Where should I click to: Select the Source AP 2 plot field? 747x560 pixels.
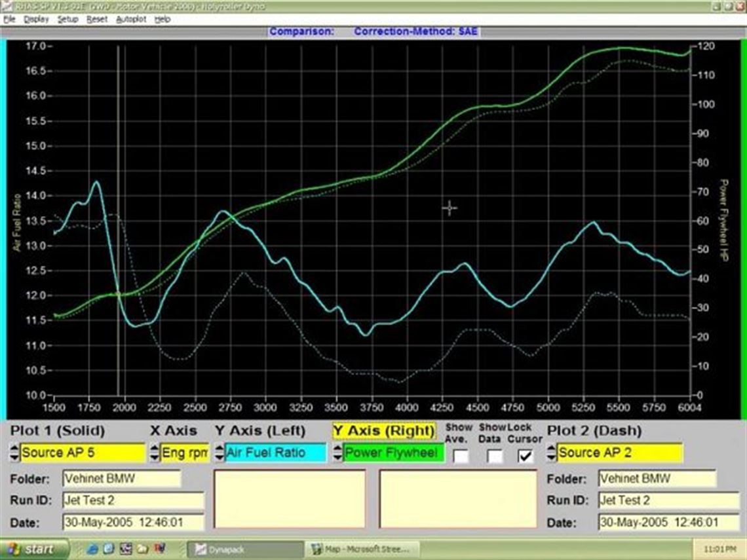(x=620, y=453)
